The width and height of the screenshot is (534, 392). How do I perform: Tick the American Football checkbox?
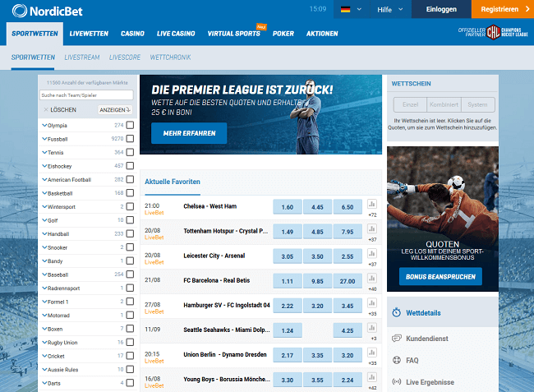tap(130, 179)
